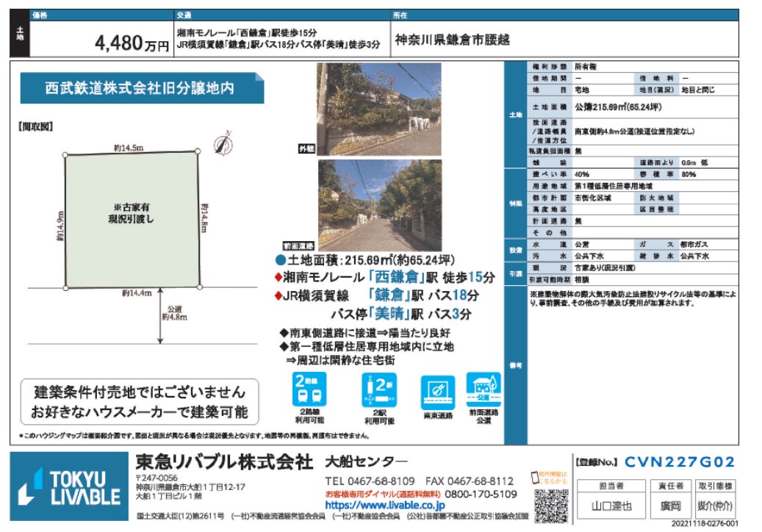This screenshot has height=532, width=762.
Task: Click the 2路線利用可能 train lines icon
Action: pyautogui.click(x=307, y=392)
